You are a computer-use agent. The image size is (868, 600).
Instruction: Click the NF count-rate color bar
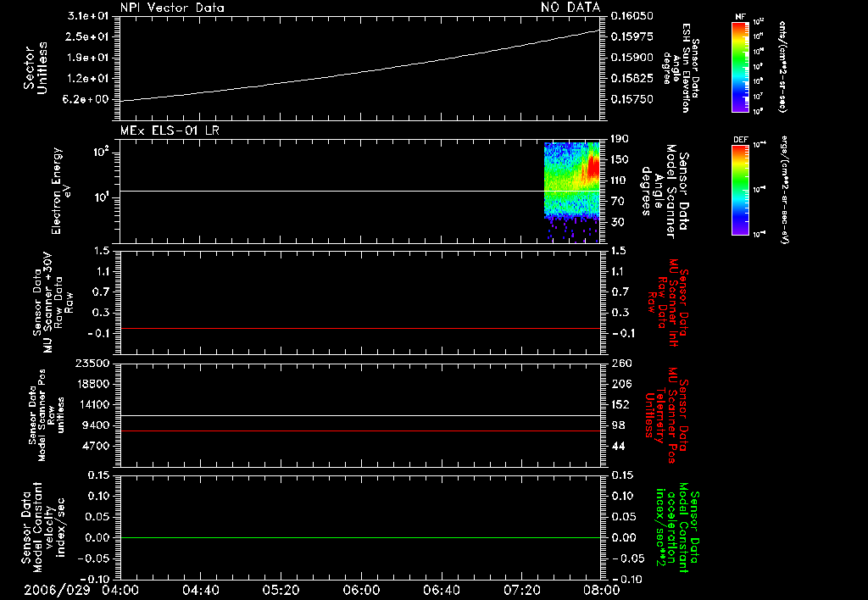click(x=741, y=66)
